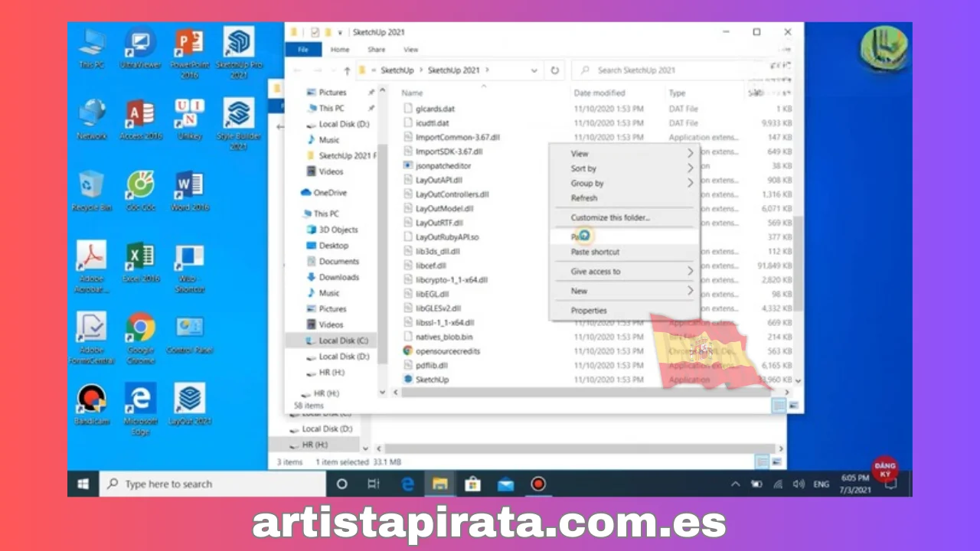The image size is (980, 551).
Task: Open the Adobe Acrobat desktop icon
Action: tap(92, 266)
